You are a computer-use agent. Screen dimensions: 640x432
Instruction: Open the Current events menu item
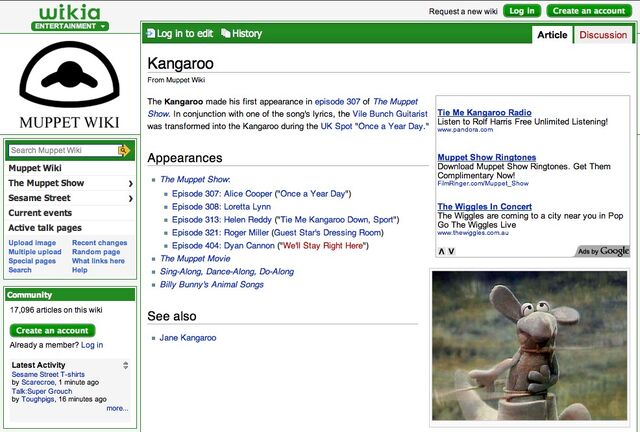click(x=40, y=213)
